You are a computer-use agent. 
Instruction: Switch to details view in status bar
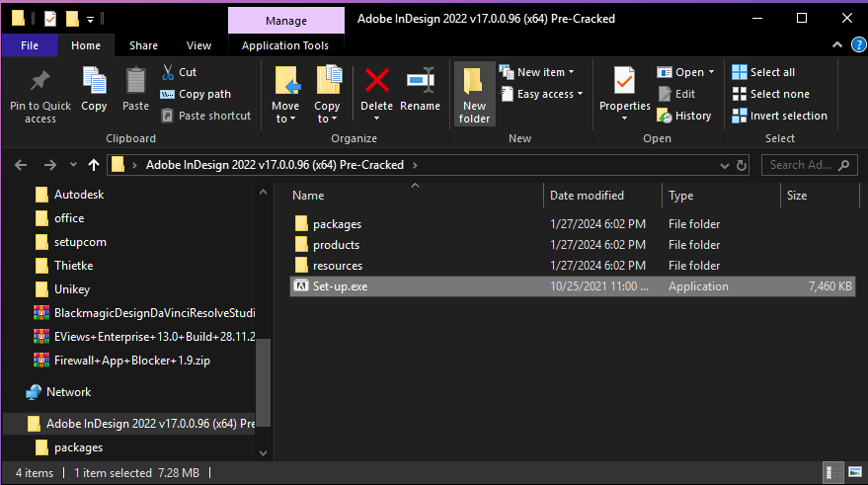click(830, 473)
